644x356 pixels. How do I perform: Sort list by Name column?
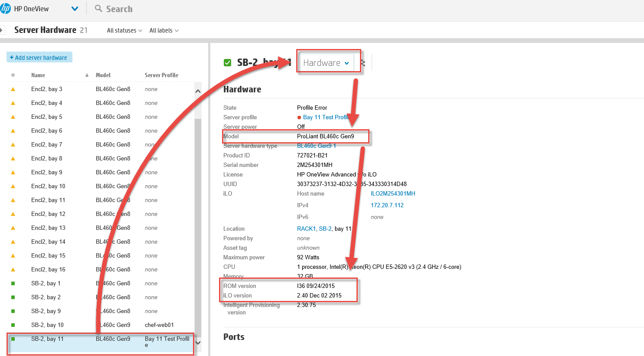[x=38, y=75]
